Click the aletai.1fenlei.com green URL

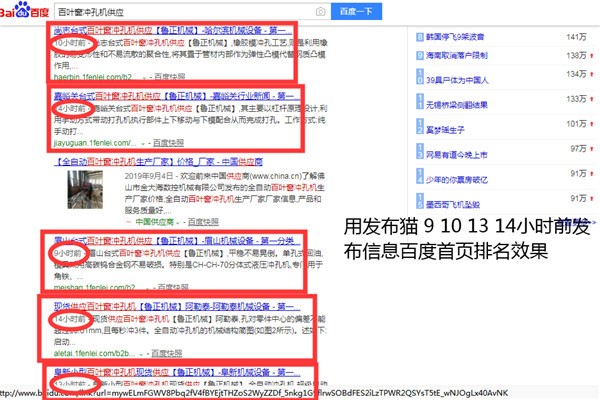click(94, 353)
